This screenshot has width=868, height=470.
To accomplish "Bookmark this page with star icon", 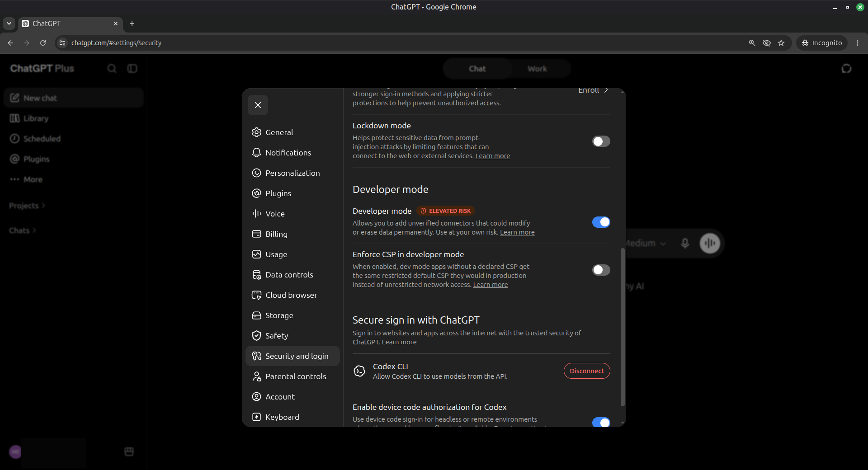I will pyautogui.click(x=781, y=43).
